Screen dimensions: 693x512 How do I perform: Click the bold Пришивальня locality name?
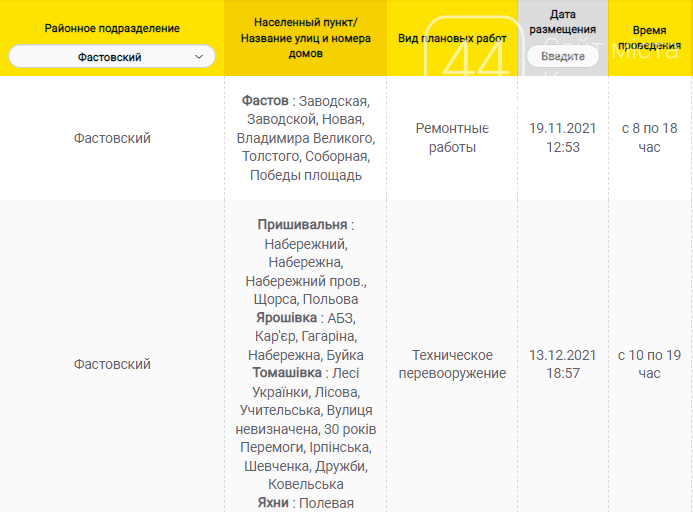pyautogui.click(x=302, y=224)
